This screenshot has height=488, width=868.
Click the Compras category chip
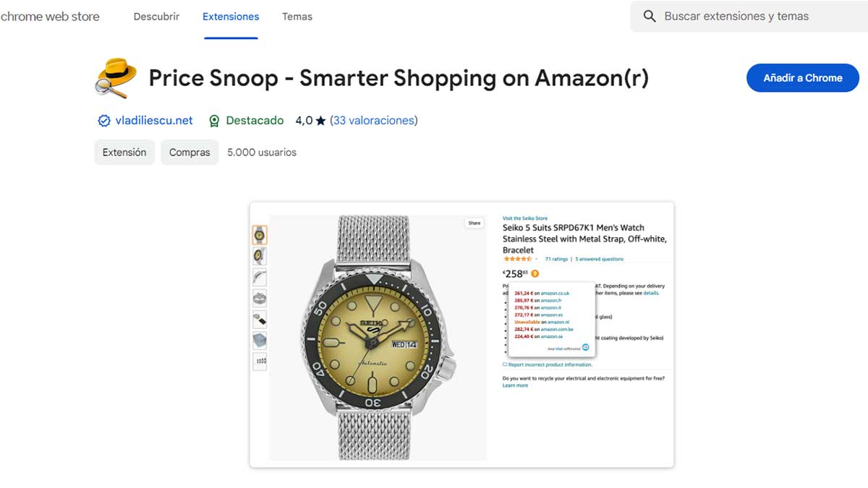click(190, 152)
